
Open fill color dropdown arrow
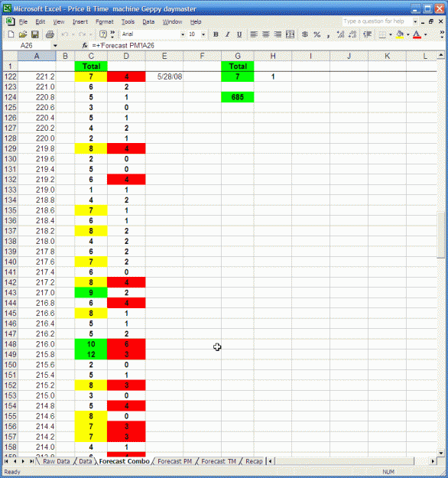tap(407, 34)
